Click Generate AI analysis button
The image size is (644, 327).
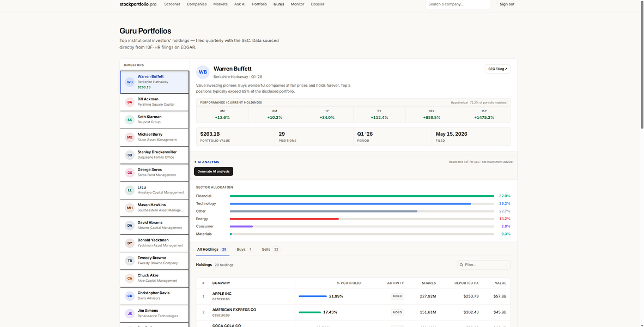(214, 171)
